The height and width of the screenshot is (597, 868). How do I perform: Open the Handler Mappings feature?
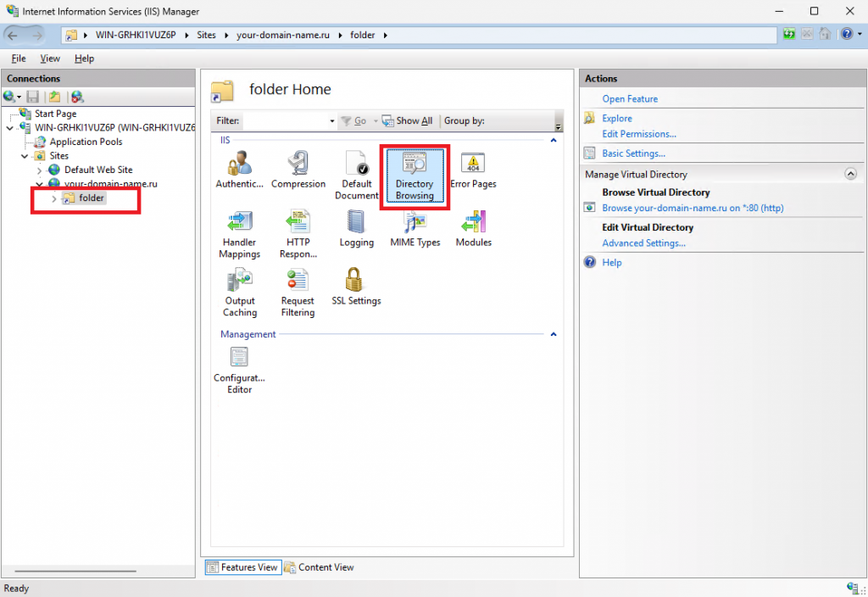(x=239, y=234)
